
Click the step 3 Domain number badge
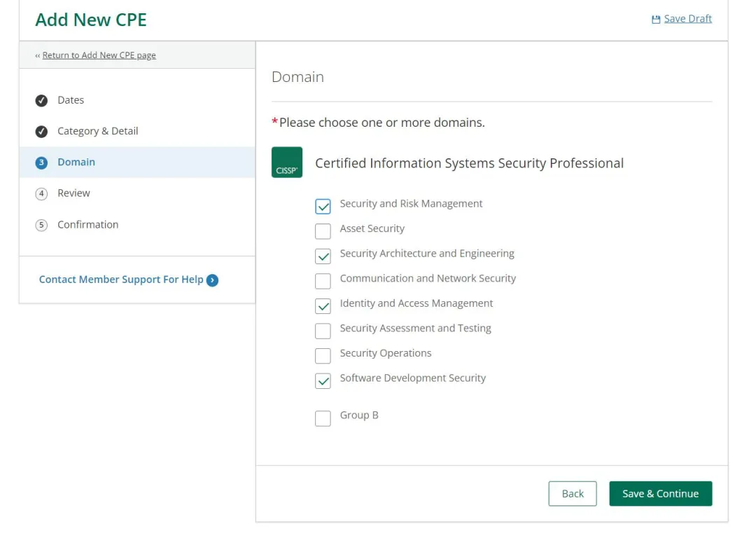tap(41, 163)
